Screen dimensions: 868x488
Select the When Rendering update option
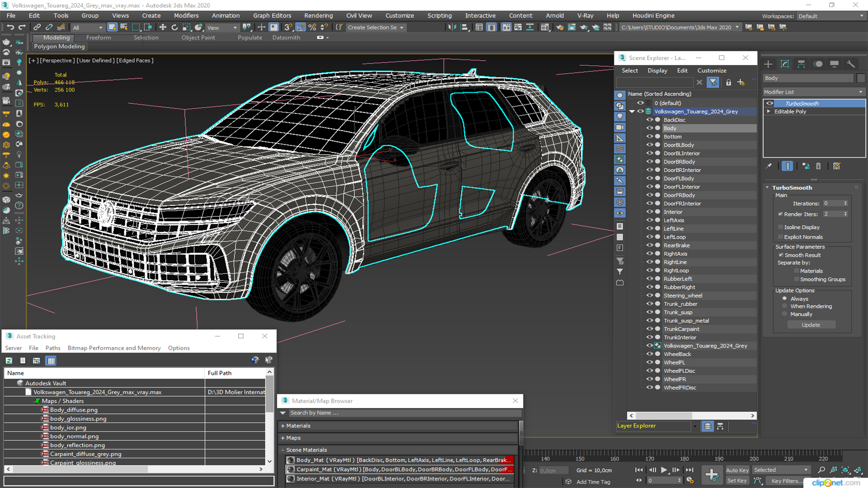point(784,306)
